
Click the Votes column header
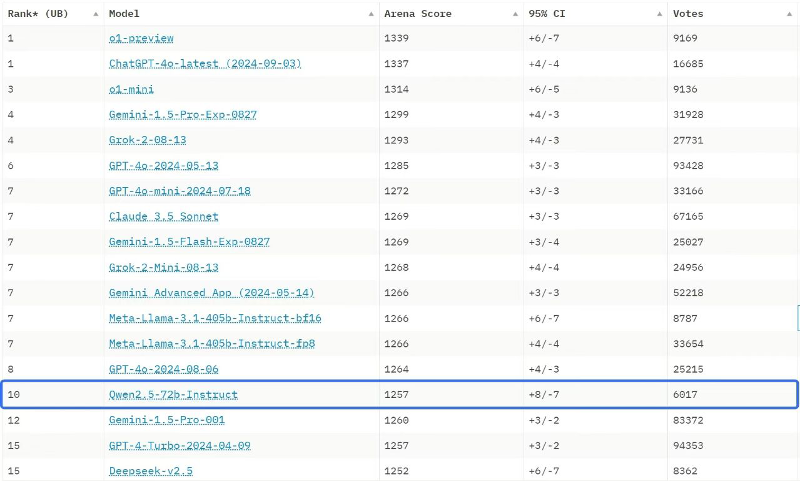pyautogui.click(x=688, y=14)
